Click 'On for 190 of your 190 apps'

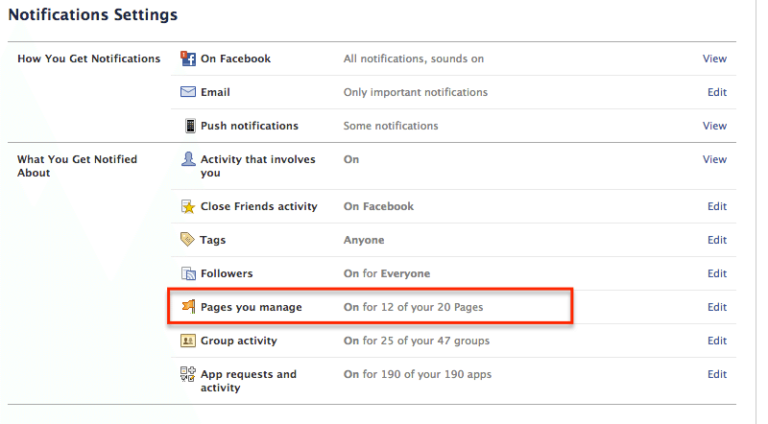click(x=417, y=374)
